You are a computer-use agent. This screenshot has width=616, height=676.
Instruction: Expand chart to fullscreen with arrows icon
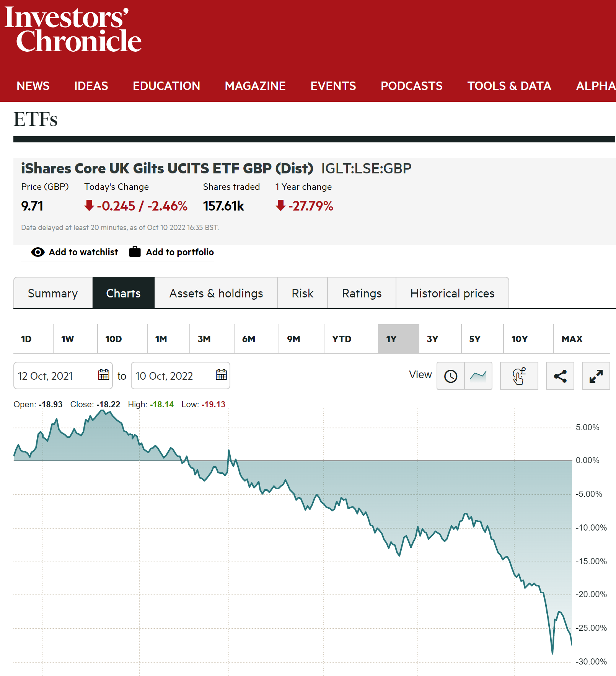click(x=596, y=376)
